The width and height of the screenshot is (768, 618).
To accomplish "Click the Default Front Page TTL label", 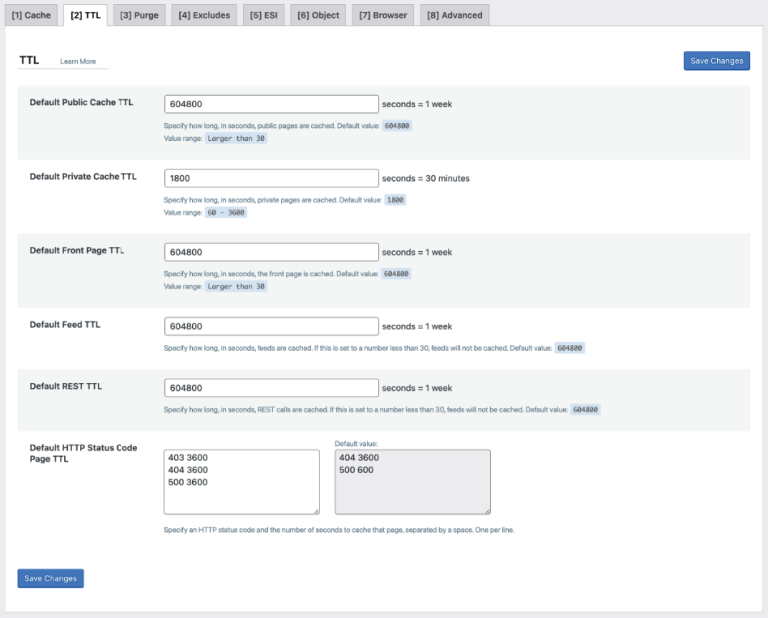I will pyautogui.click(x=77, y=251).
